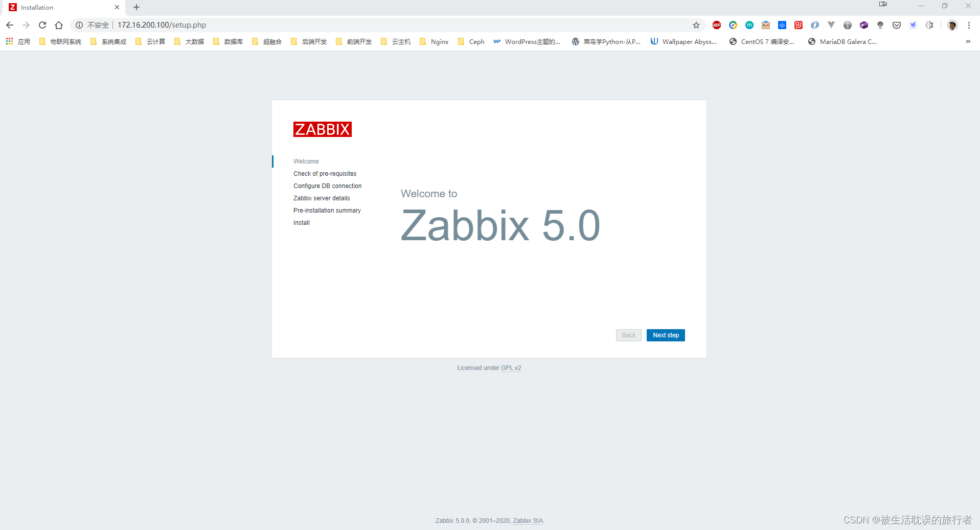Click the Next step button
Viewport: 980px width, 530px height.
666,335
